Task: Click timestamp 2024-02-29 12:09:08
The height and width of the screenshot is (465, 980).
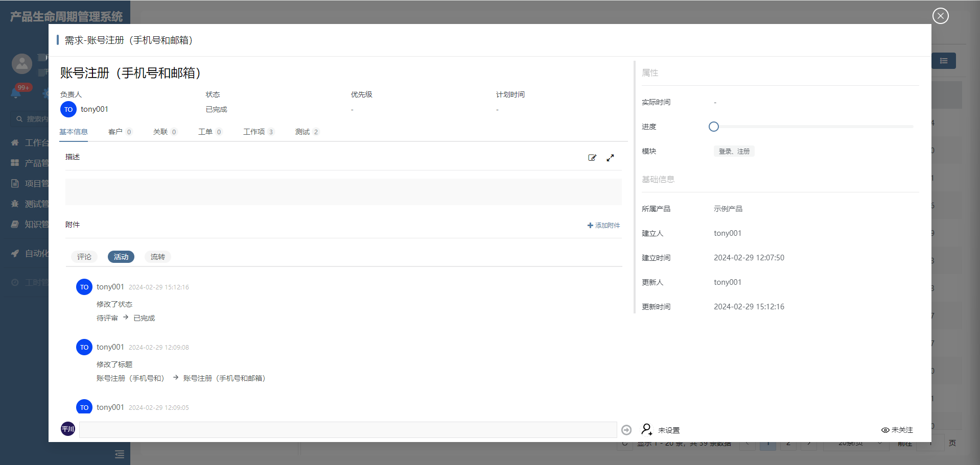Action: (x=159, y=348)
